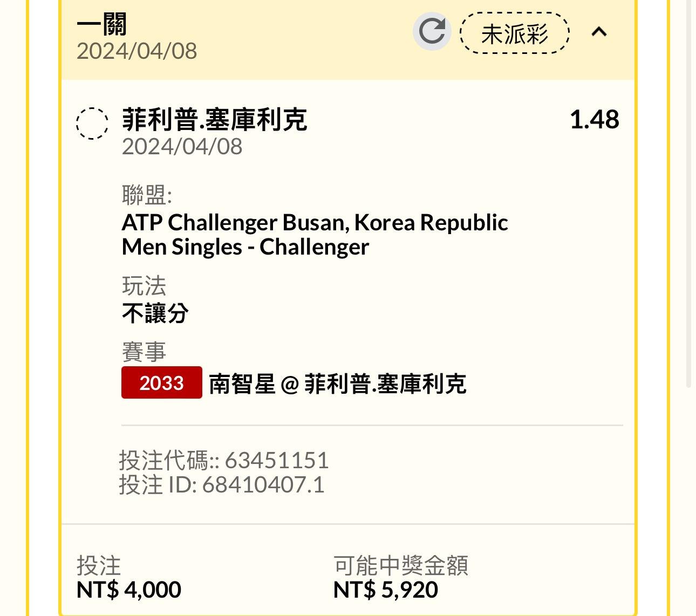Click the 未派彩 status badge
The width and height of the screenshot is (696, 616).
click(x=514, y=33)
